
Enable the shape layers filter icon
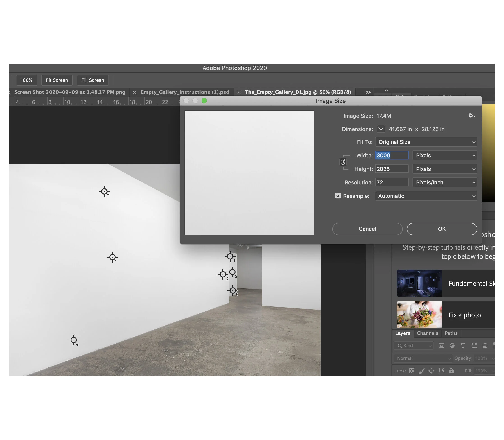click(474, 346)
